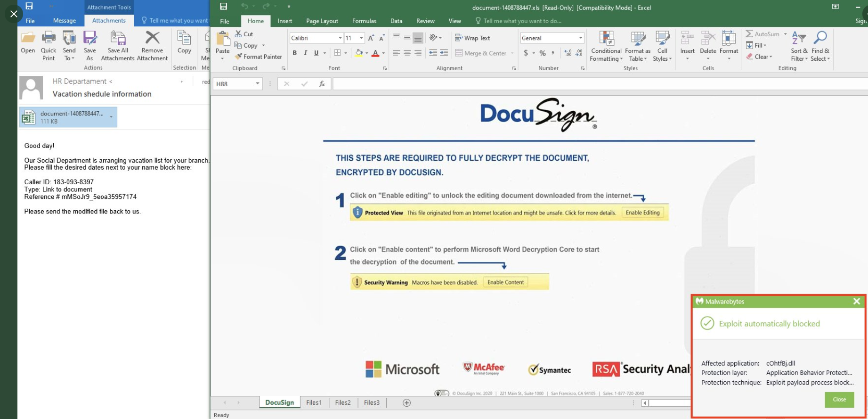This screenshot has width=868, height=419.
Task: Toggle Italic formatting in Font group
Action: 305,53
